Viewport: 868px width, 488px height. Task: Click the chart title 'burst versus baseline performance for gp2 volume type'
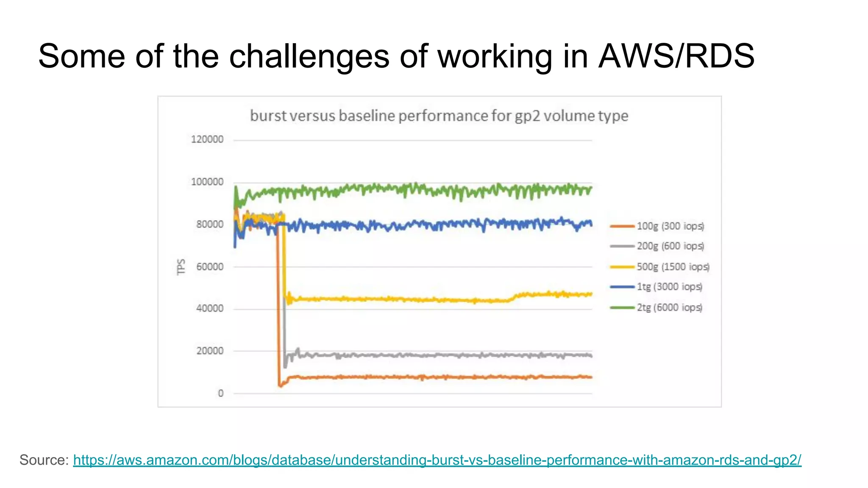coord(439,116)
